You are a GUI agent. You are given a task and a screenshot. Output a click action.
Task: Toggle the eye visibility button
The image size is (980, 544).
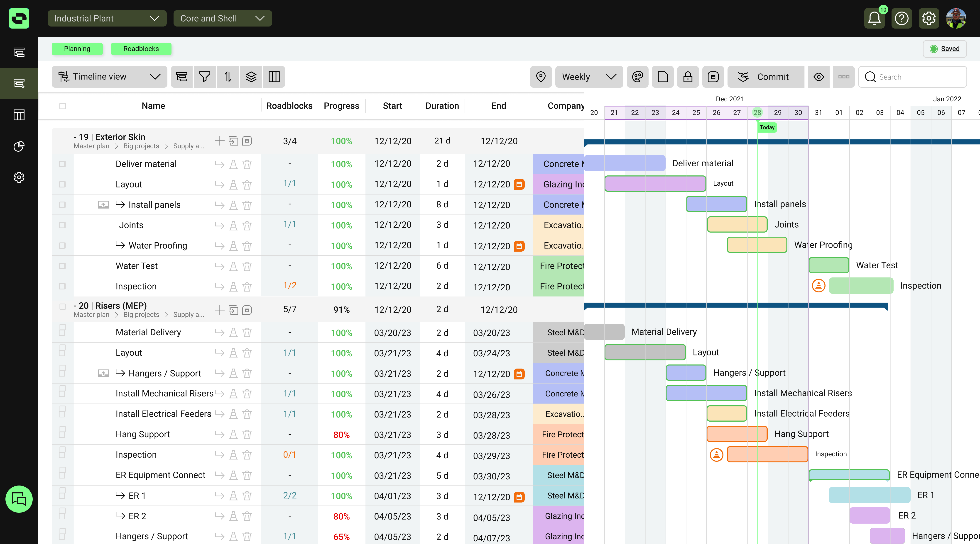coord(819,77)
